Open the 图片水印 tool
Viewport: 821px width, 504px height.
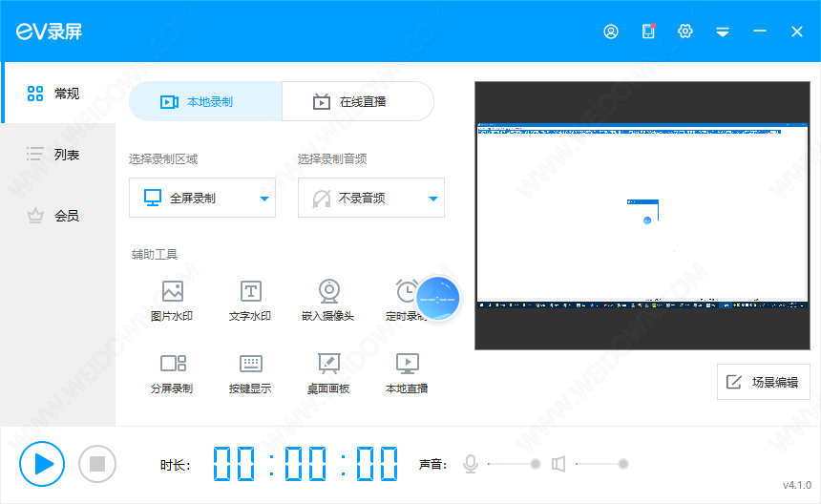tap(172, 301)
